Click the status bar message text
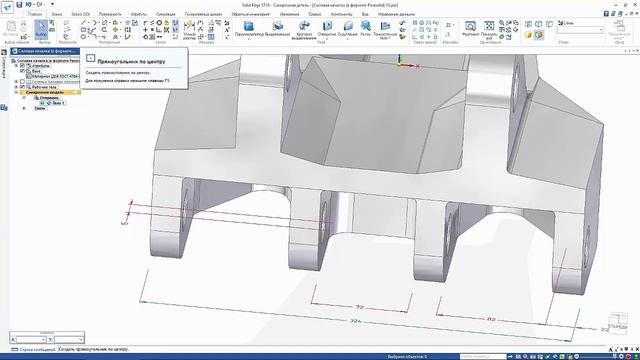The image size is (640, 360). click(x=94, y=349)
